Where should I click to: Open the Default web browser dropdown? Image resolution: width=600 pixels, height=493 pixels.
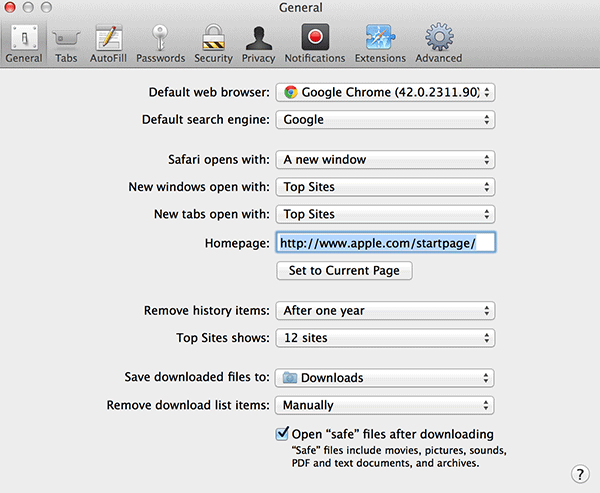386,92
